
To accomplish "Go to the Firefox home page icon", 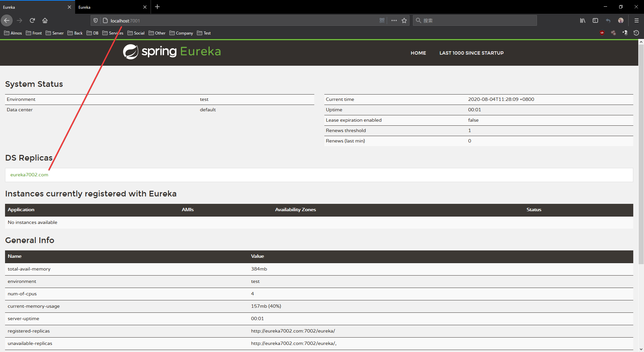I will (45, 20).
